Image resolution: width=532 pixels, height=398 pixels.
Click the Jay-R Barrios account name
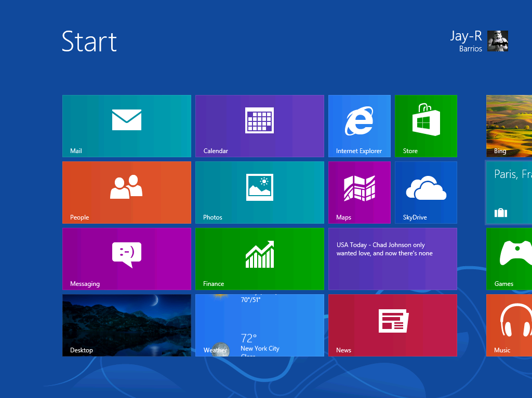click(466, 41)
